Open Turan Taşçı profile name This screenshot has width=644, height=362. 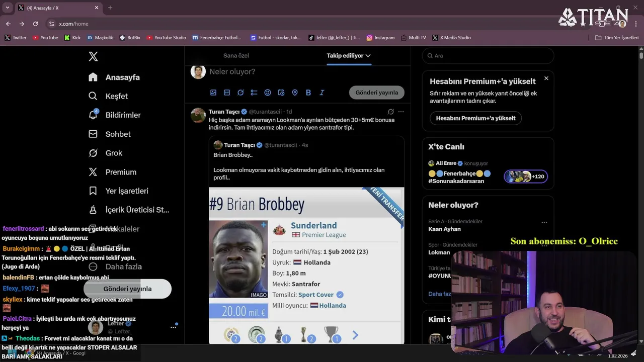pos(224,112)
